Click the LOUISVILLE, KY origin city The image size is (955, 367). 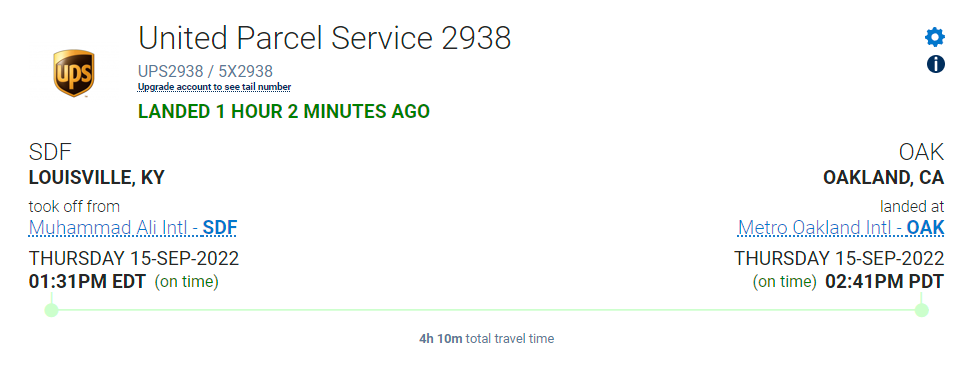pyautogui.click(x=97, y=178)
